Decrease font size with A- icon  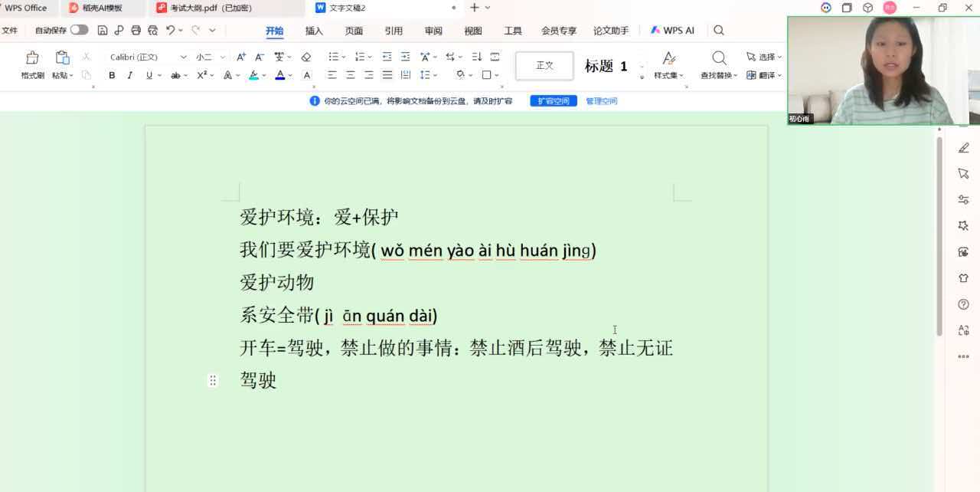tap(260, 57)
